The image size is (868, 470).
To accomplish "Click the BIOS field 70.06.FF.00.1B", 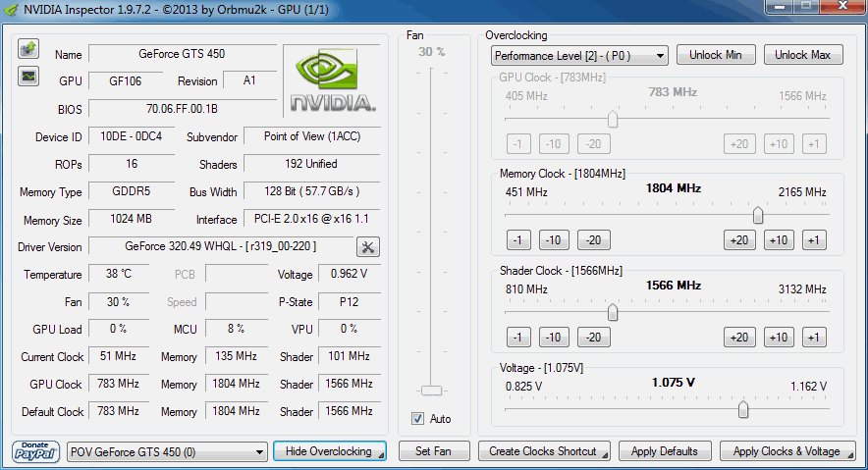I will (x=182, y=109).
